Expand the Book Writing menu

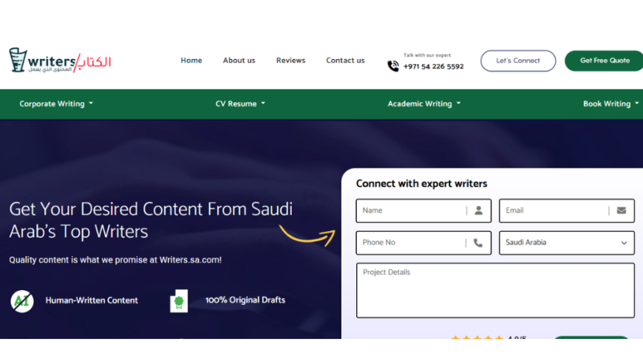click(610, 104)
